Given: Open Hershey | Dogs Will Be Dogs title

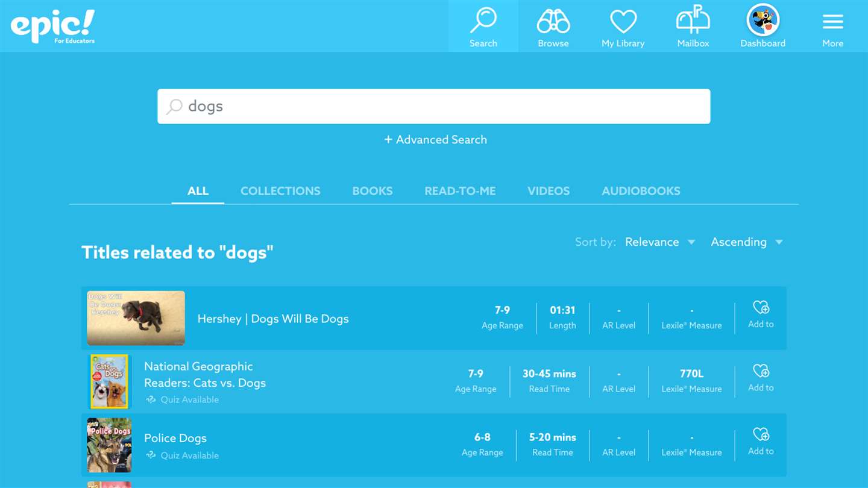Looking at the screenshot, I should (273, 319).
